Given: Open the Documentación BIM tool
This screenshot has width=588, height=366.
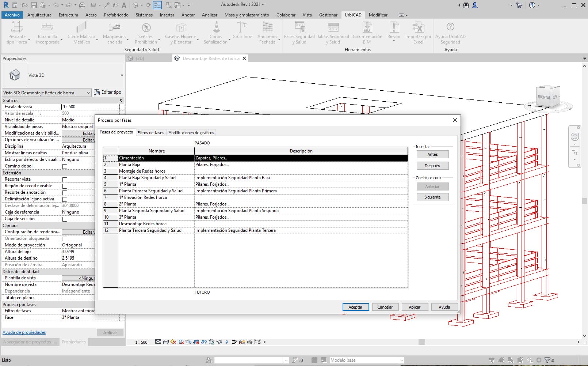Looking at the screenshot, I should 367,33.
